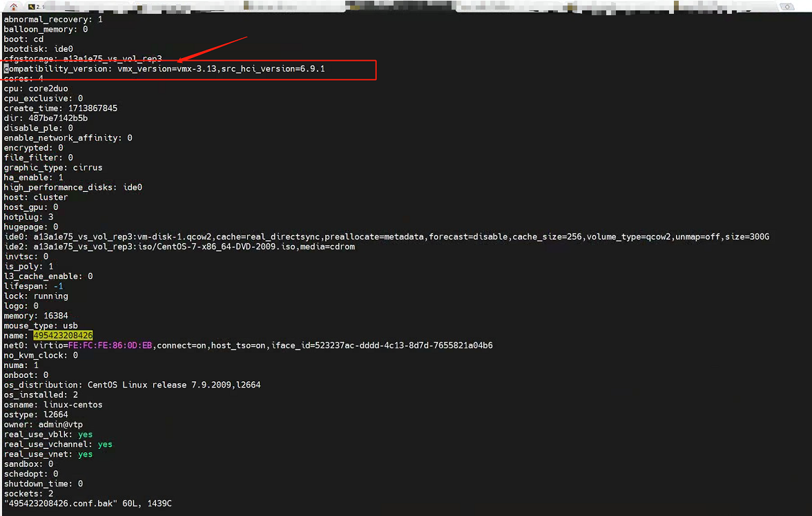Click the line 'osname: linux-centos'

point(53,404)
